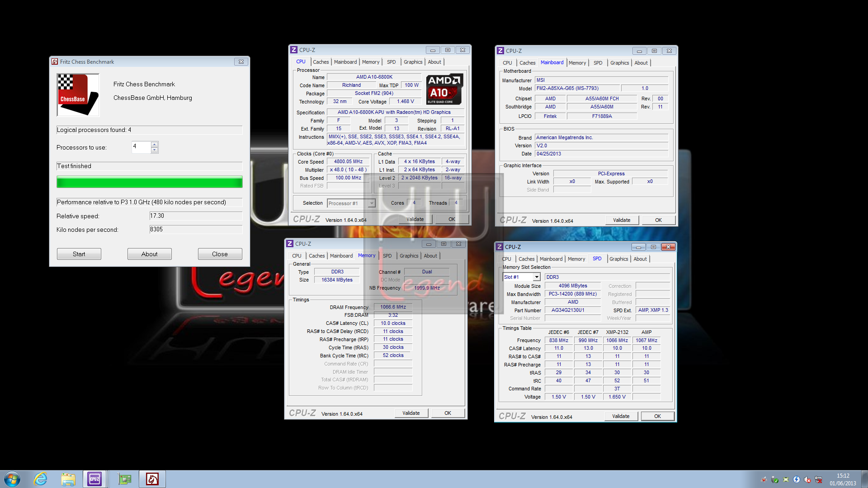Click the Z icon of the CPU-Z Memory window

pyautogui.click(x=290, y=244)
